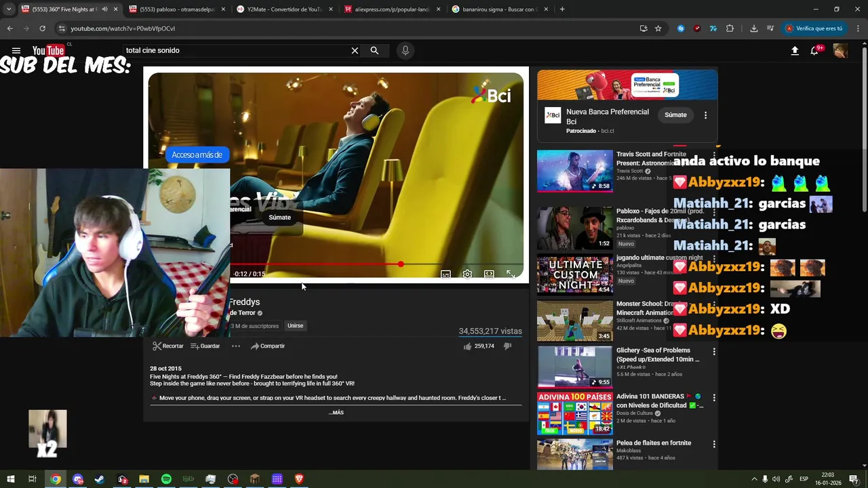Run search with magnifying glass button
Image resolution: width=868 pixels, height=488 pixels.
pos(374,51)
